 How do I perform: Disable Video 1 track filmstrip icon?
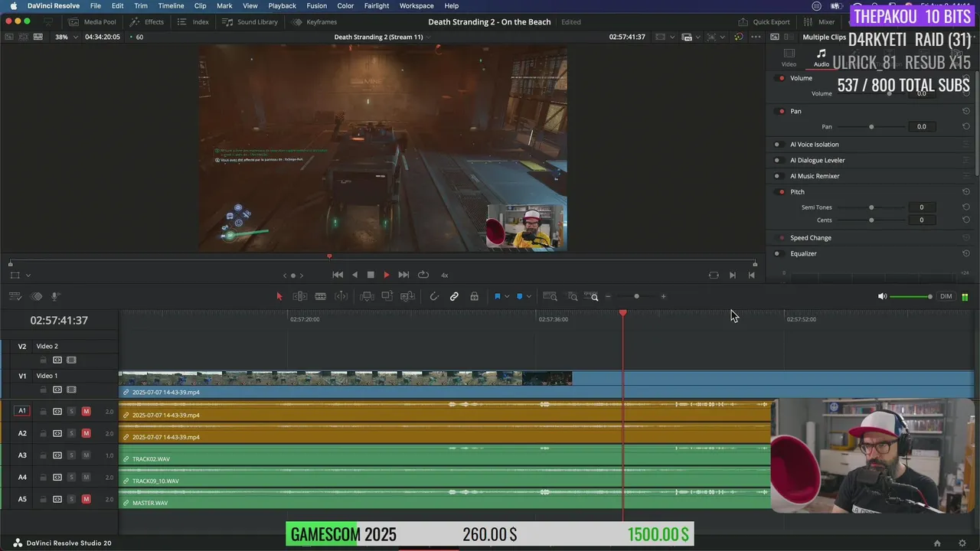(71, 390)
